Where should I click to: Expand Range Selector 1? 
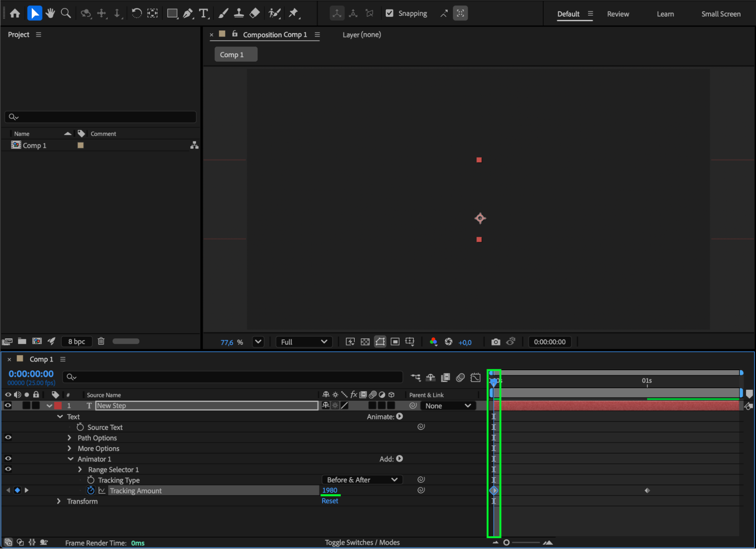[x=80, y=469]
